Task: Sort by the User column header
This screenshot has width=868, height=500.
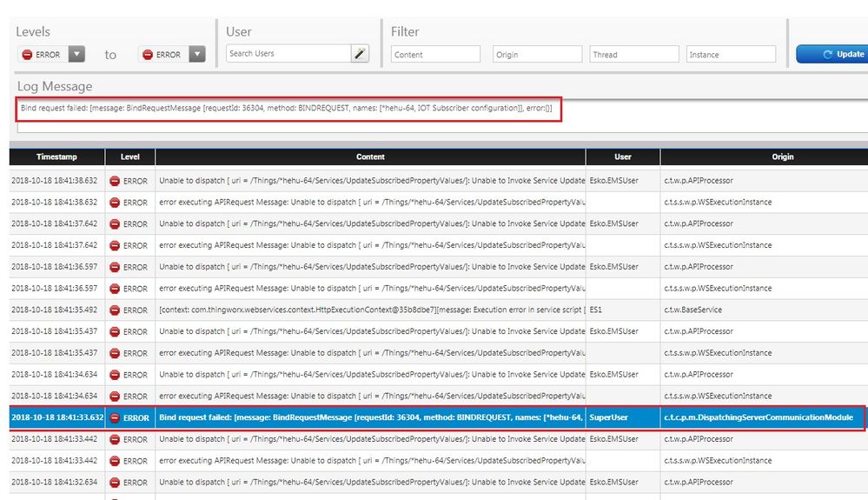Action: click(623, 157)
